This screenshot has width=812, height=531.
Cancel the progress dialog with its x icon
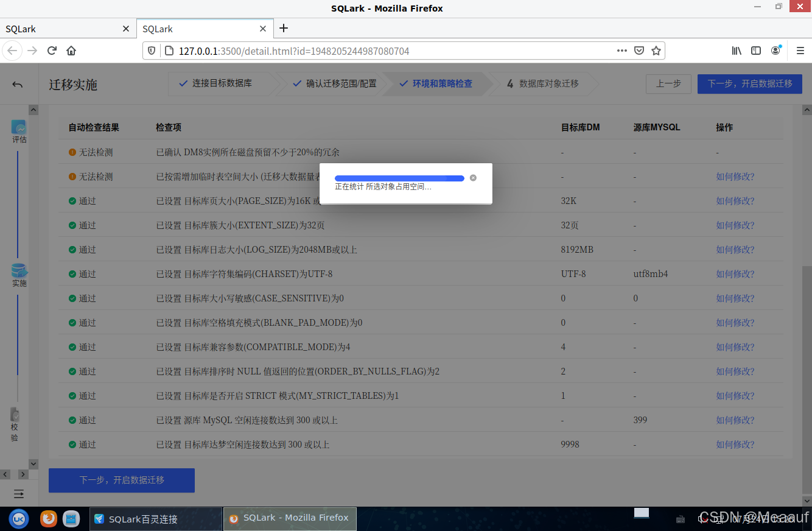(473, 178)
